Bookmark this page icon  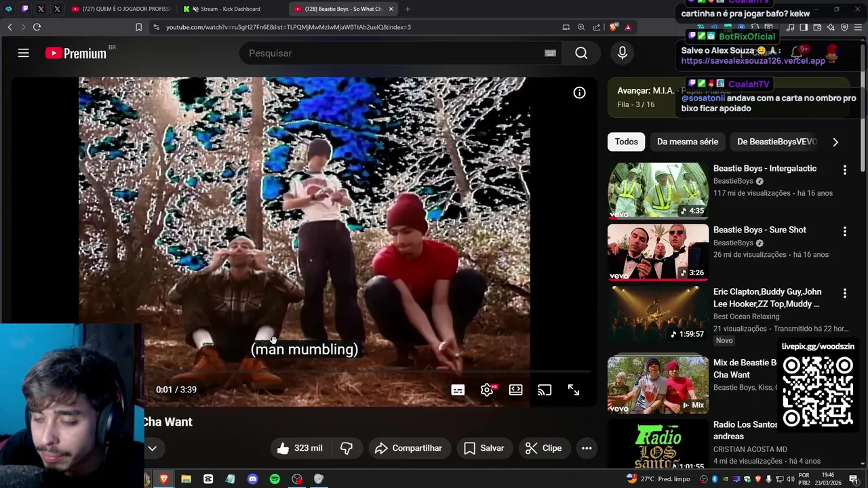[x=138, y=27]
